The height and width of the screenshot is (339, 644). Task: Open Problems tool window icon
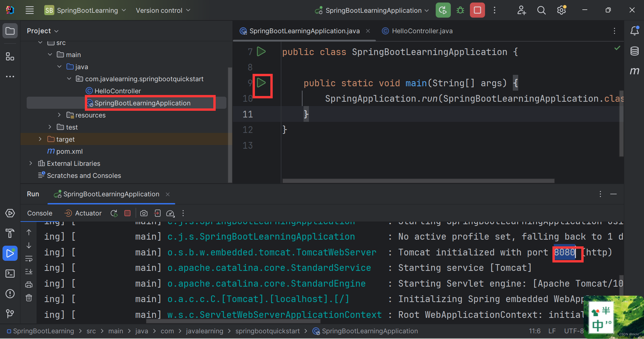click(x=10, y=294)
